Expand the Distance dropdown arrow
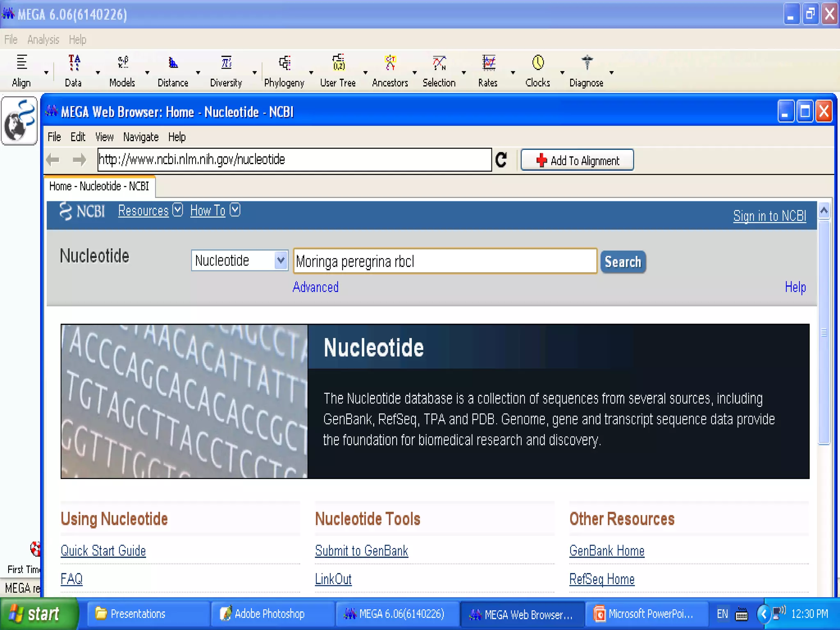This screenshot has height=630, width=840. [x=198, y=73]
